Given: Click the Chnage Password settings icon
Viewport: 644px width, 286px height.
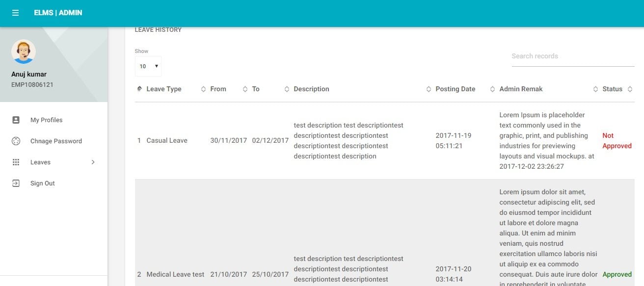Looking at the screenshot, I should [x=16, y=141].
